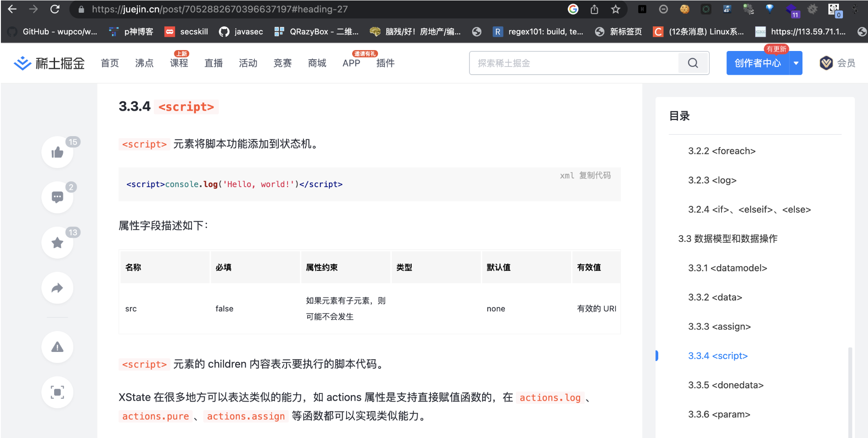
Task: Jump to 3.3 数据模型和数据操作
Action: (x=728, y=239)
